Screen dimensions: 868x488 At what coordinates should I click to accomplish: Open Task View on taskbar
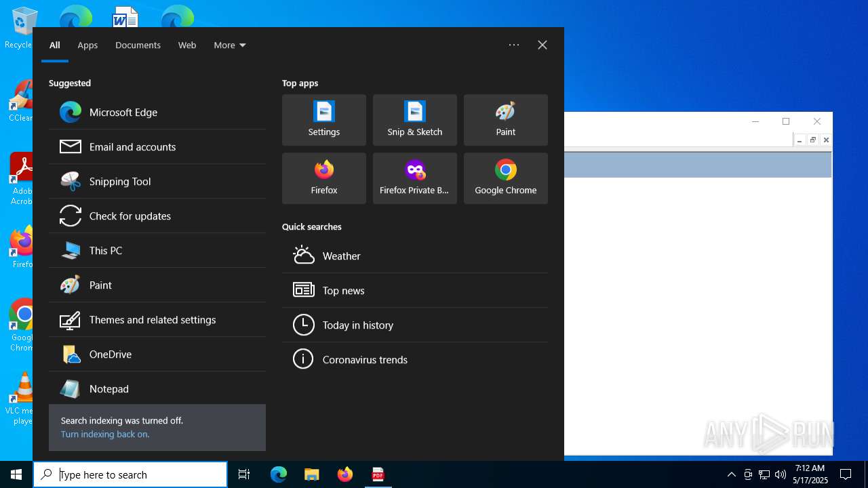244,474
